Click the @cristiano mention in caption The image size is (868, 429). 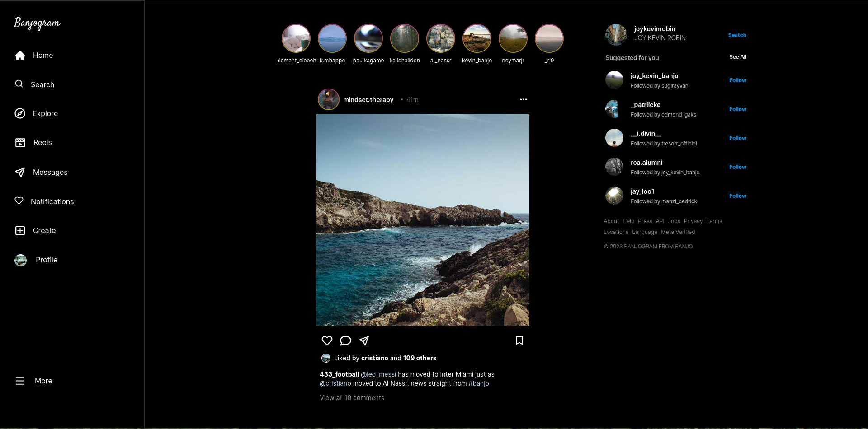[x=335, y=383]
